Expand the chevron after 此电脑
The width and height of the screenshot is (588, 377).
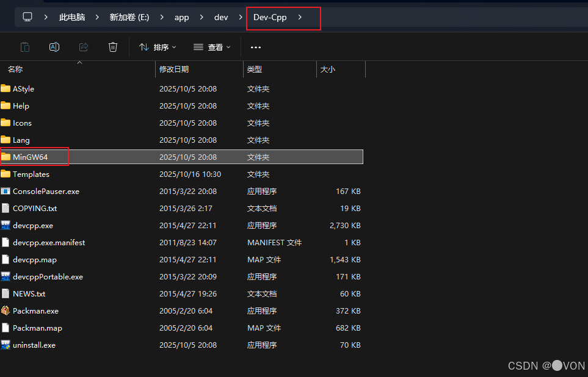pyautogui.click(x=97, y=17)
